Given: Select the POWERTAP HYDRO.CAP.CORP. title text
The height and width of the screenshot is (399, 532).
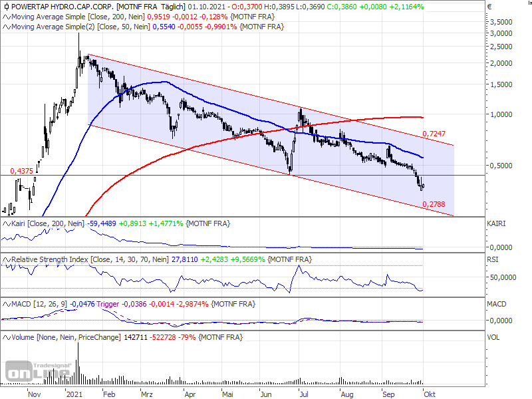Looking at the screenshot, I should pos(63,7).
